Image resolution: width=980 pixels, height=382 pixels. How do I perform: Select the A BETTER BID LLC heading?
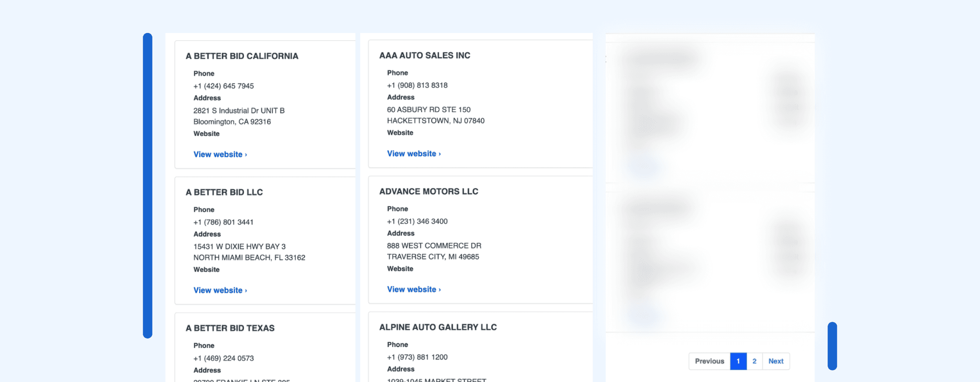(x=224, y=192)
